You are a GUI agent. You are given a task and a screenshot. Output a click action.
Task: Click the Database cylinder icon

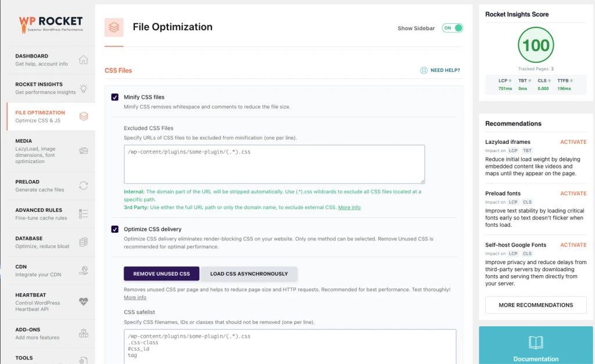84,242
